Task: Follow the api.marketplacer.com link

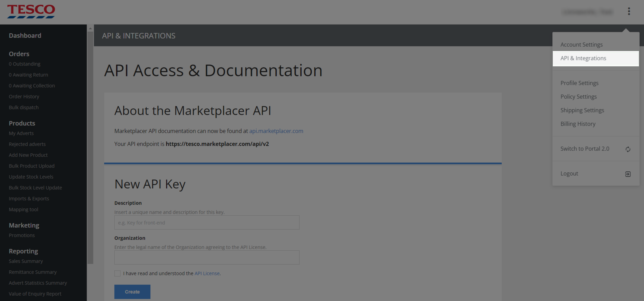Action: point(276,131)
